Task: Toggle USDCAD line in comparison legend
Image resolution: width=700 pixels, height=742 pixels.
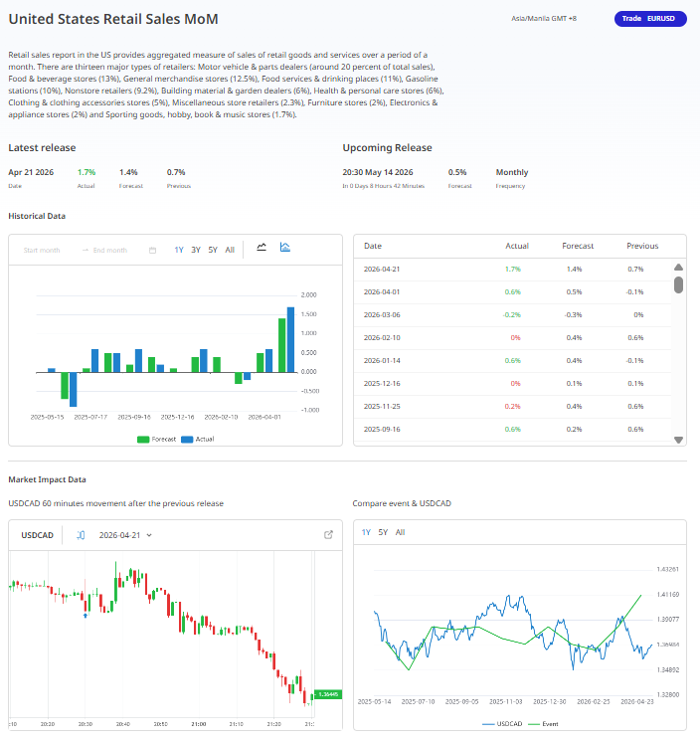Action: click(x=502, y=724)
